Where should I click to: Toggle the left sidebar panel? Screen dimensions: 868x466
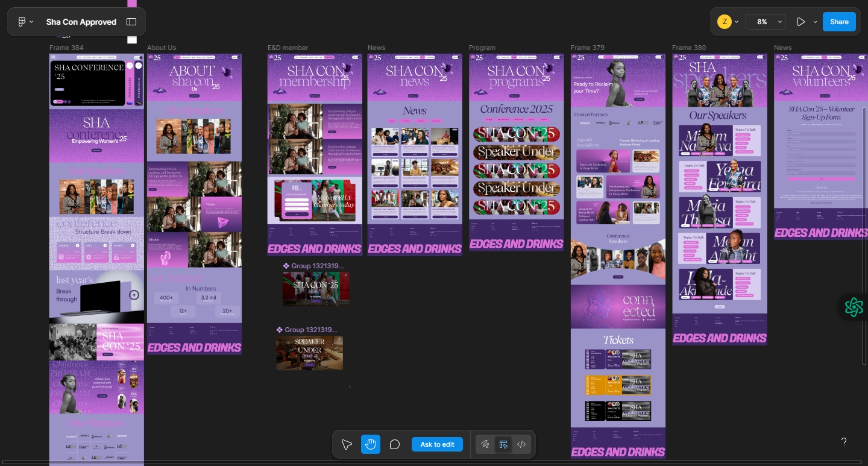click(x=131, y=22)
